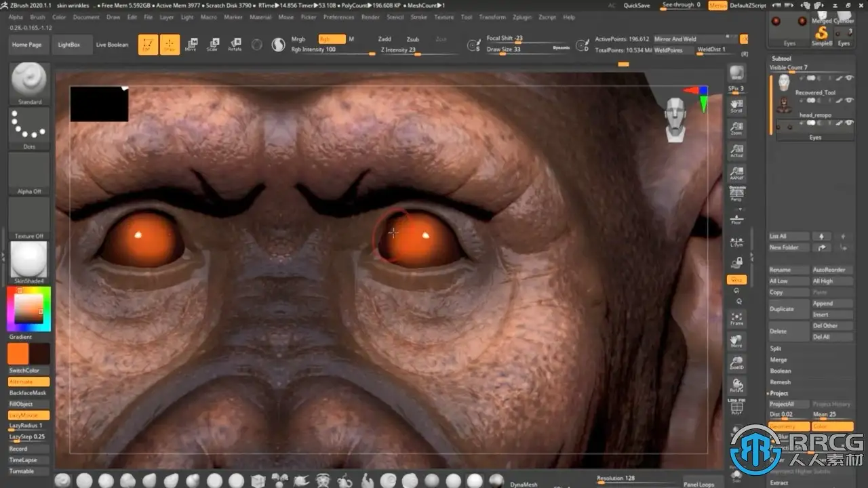Hide the Eyes subtool with eye icon

pos(849,123)
